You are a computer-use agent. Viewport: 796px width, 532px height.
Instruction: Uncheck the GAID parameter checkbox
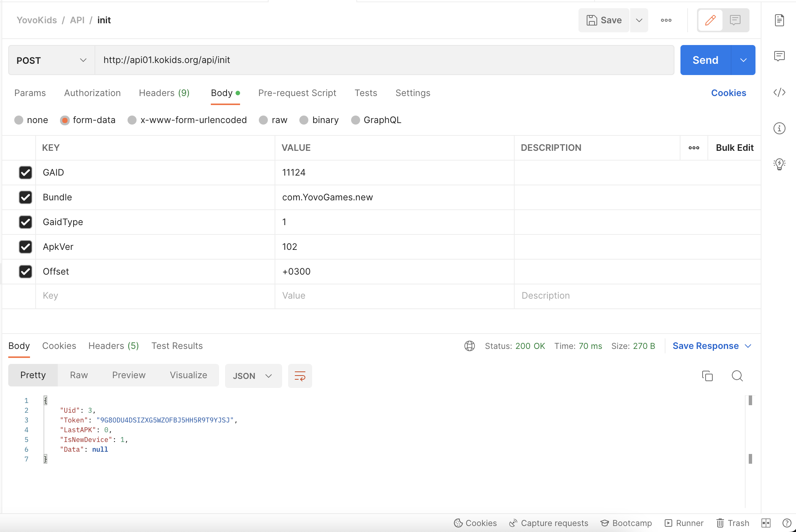(26, 173)
